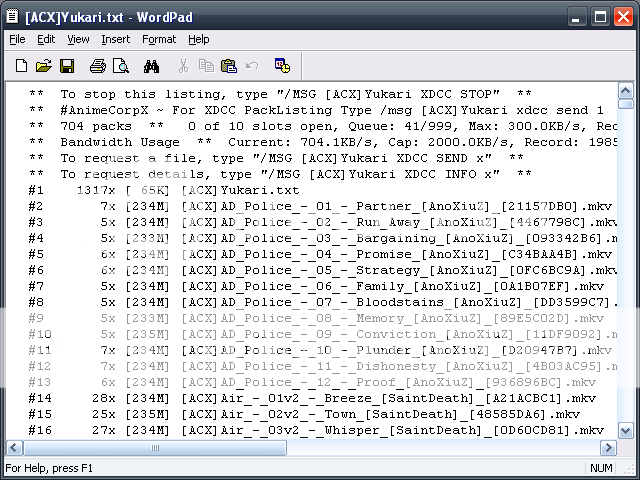Click the '#11' AD_Police Plunder line

pyautogui.click(x=320, y=350)
